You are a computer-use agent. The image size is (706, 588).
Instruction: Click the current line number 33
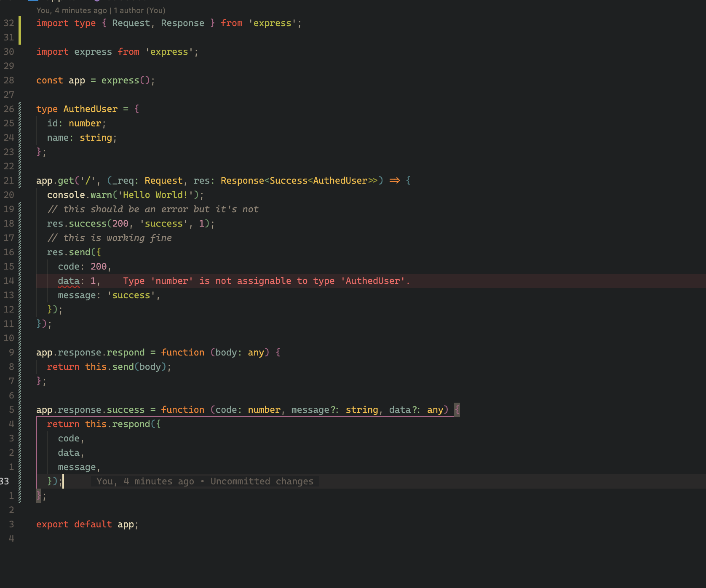[x=5, y=481]
